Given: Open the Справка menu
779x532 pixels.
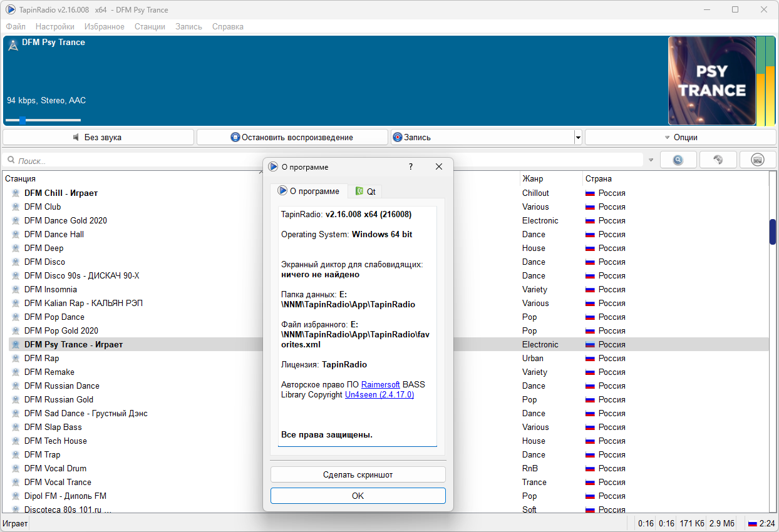Looking at the screenshot, I should (x=228, y=26).
